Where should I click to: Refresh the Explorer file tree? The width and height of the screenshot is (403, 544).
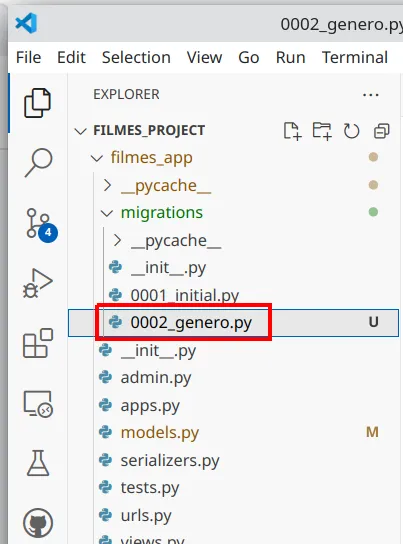pos(351,131)
